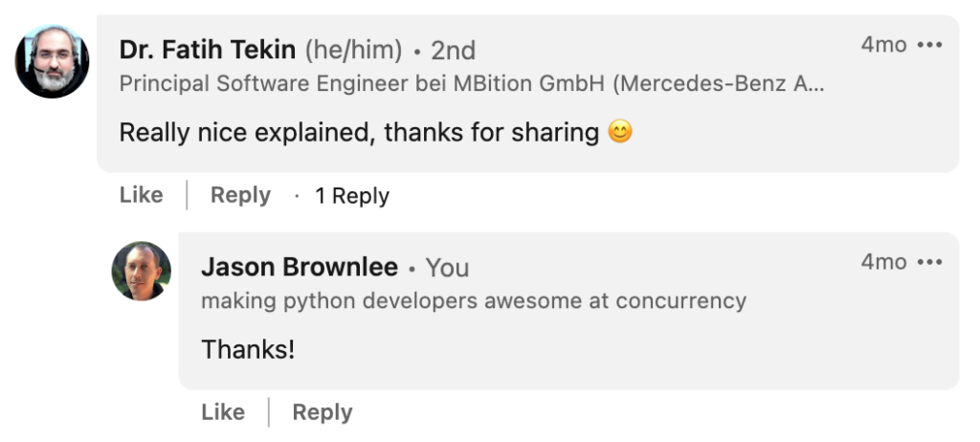Click the "Thanks!" reply text
The image size is (980, 442).
click(x=248, y=349)
